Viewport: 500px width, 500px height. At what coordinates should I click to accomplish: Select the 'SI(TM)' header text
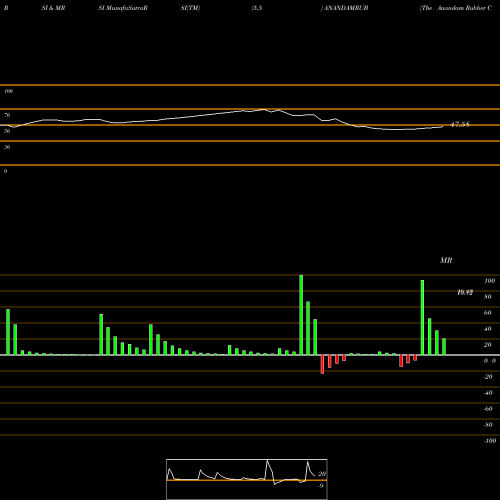(x=190, y=8)
